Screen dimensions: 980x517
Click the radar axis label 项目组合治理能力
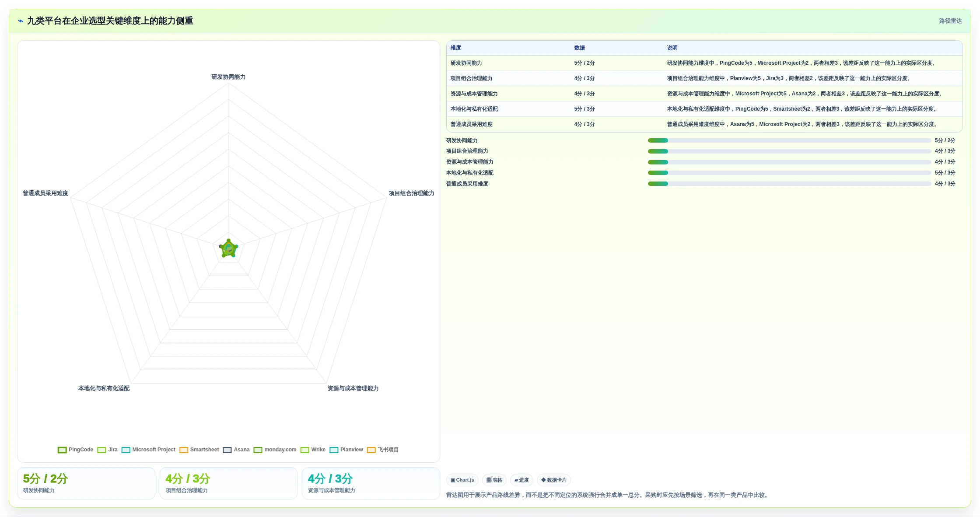click(411, 193)
